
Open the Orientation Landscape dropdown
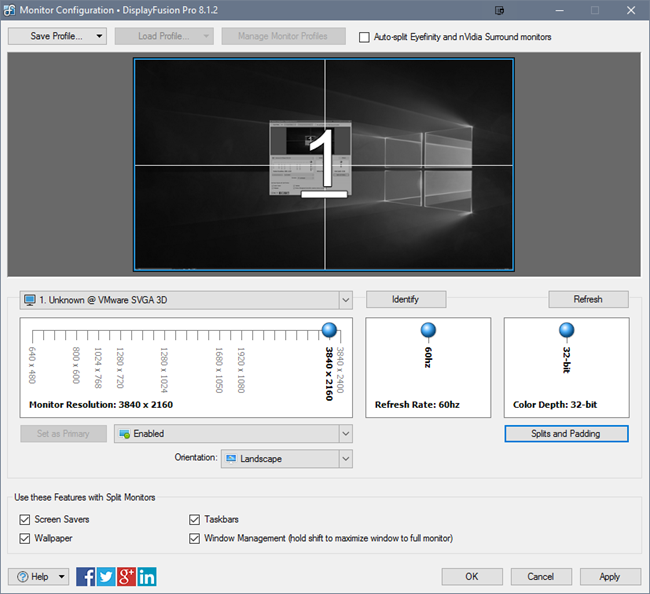click(x=346, y=459)
